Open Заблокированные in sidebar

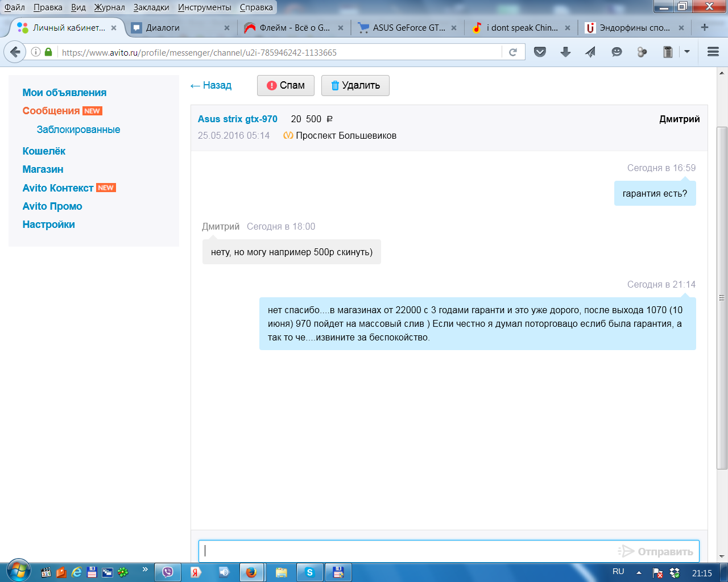(x=78, y=130)
